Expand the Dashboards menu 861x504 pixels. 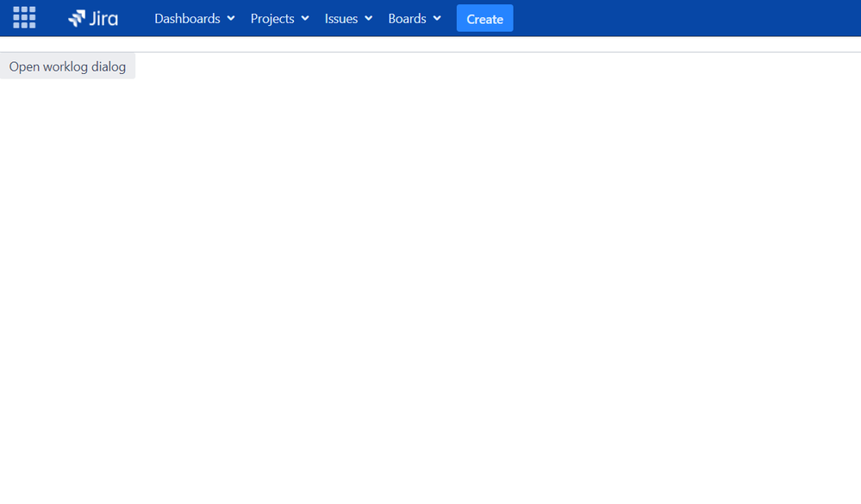point(195,18)
